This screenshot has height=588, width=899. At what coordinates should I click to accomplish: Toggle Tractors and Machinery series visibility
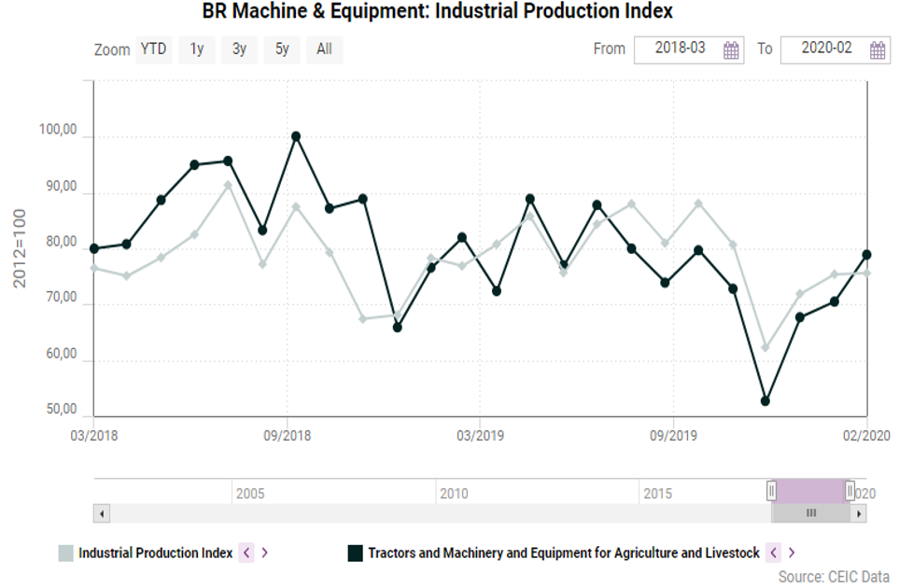tap(564, 553)
